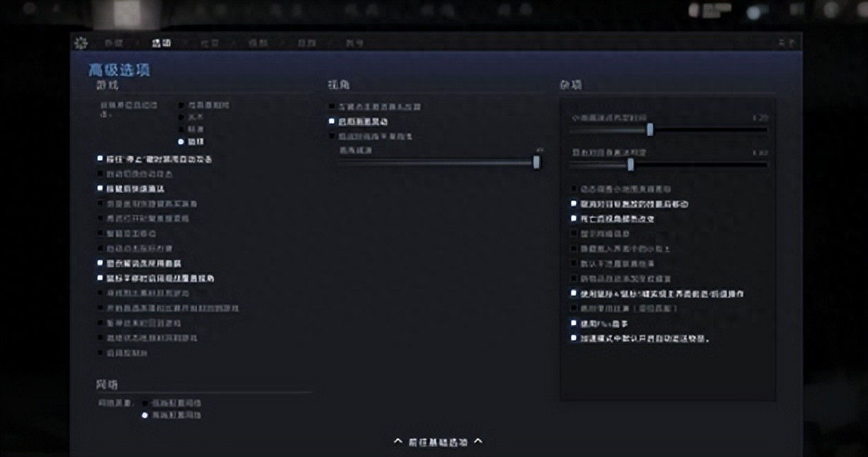This screenshot has width=868, height=457.
Task: Click the 视角减速 camera slider handle
Action: coord(536,162)
